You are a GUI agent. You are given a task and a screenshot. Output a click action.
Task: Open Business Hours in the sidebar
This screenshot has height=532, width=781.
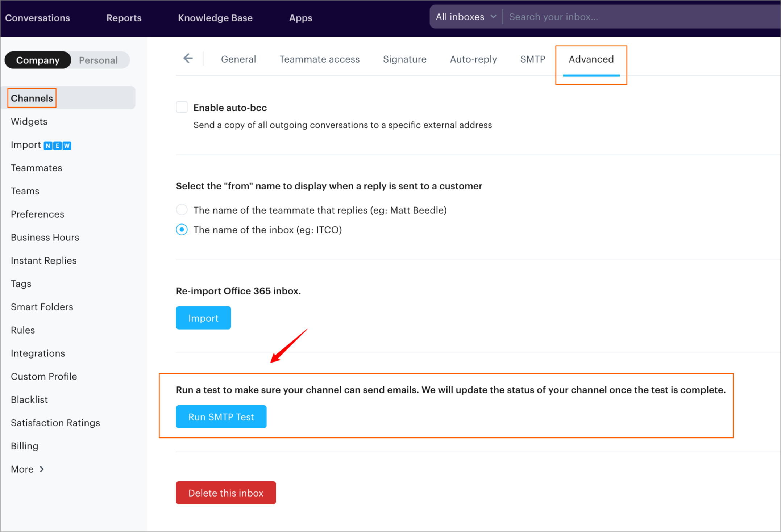(x=45, y=237)
